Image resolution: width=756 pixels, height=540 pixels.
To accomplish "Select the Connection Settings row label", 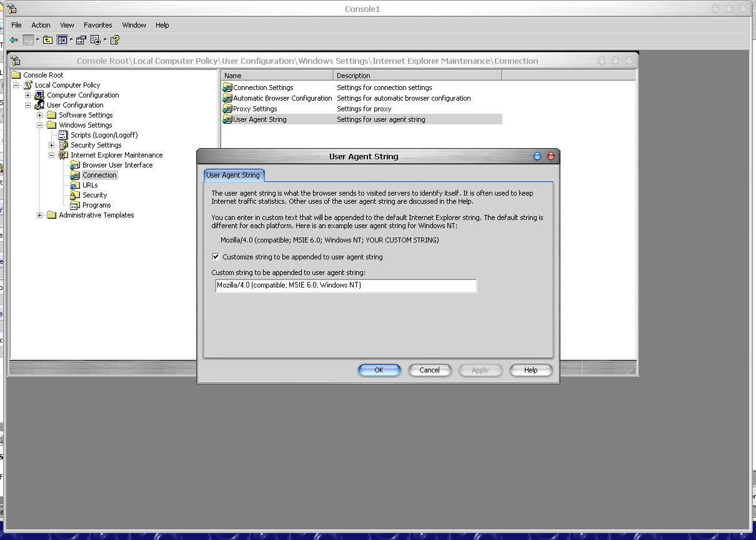I will click(263, 87).
